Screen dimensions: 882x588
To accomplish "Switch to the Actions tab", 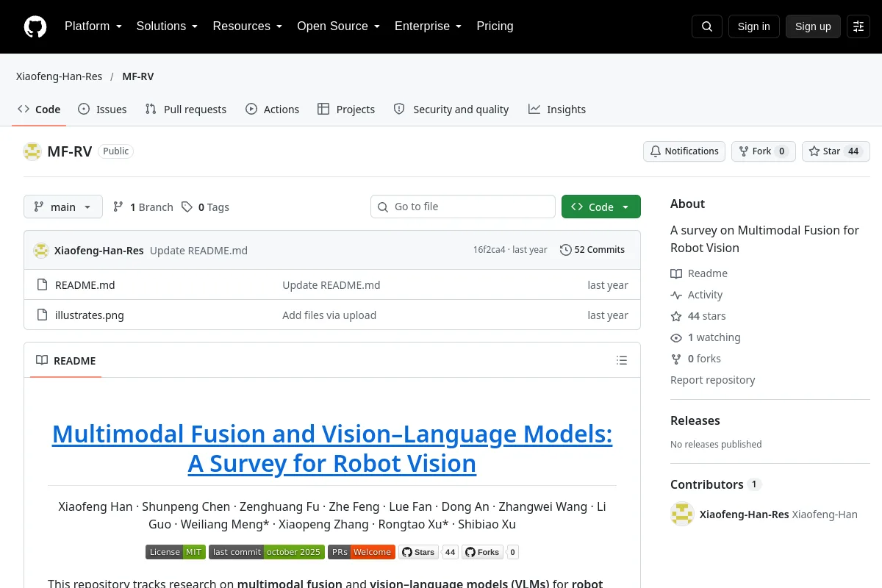I will point(273,109).
